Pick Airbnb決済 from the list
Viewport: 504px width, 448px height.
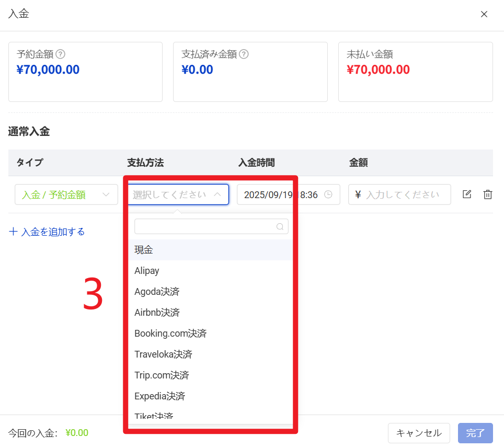pos(157,313)
